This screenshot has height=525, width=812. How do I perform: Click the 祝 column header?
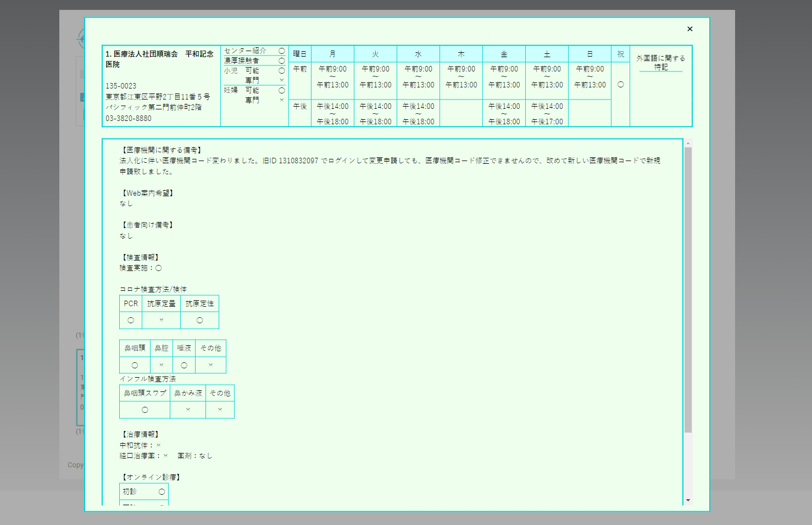pos(621,54)
